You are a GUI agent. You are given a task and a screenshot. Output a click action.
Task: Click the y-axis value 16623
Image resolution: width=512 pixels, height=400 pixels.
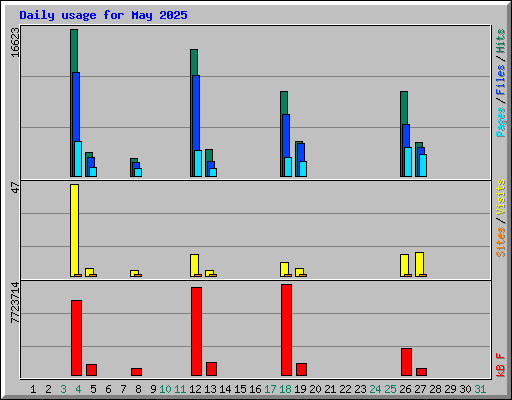(15, 42)
